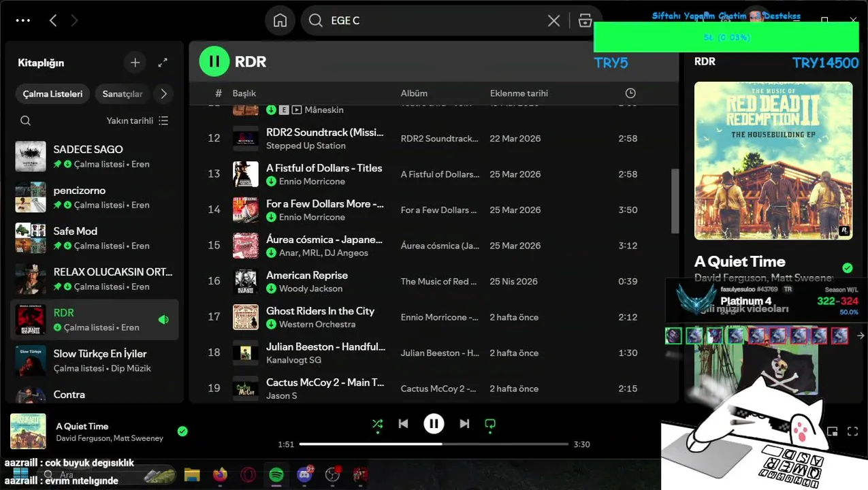Open OBS Studio from the taskbar
The width and height of the screenshot is (868, 490).
(332, 474)
